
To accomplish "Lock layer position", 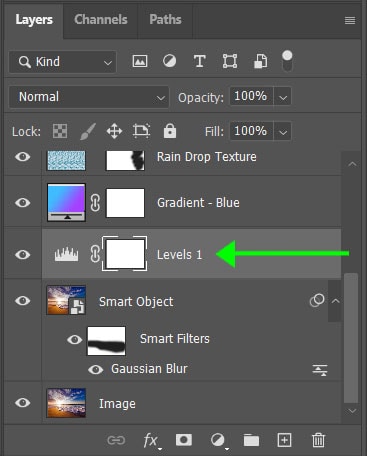I will 114,131.
